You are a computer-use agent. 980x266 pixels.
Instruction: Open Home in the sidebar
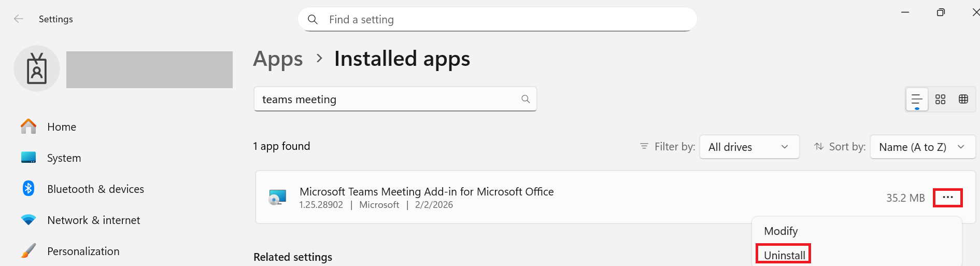(x=62, y=127)
